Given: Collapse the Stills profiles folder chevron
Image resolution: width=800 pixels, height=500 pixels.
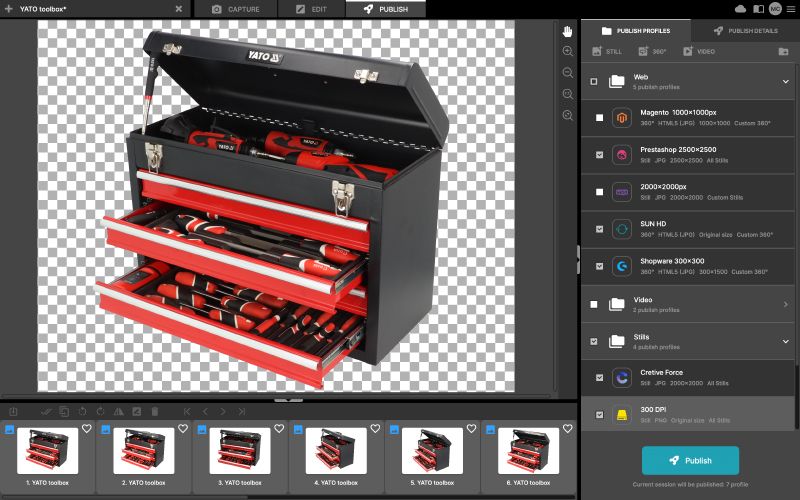Looking at the screenshot, I should point(785,341).
